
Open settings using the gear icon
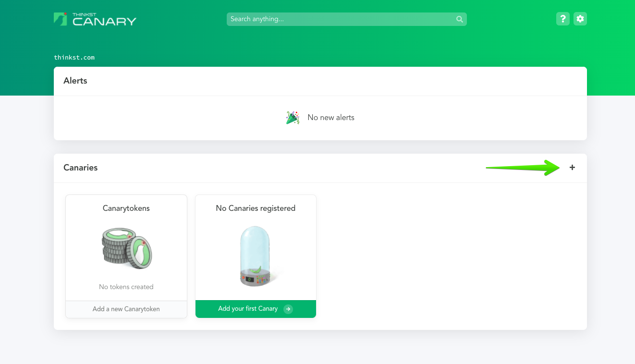coord(580,19)
